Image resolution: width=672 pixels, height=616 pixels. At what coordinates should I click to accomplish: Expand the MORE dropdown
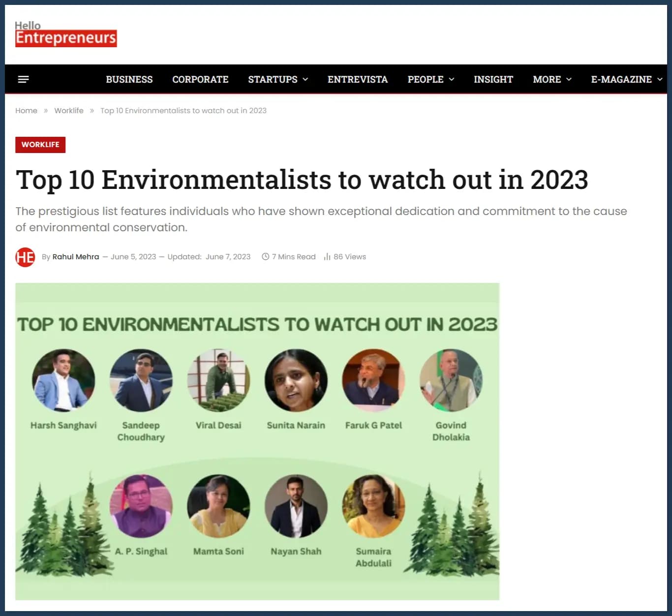pos(551,79)
